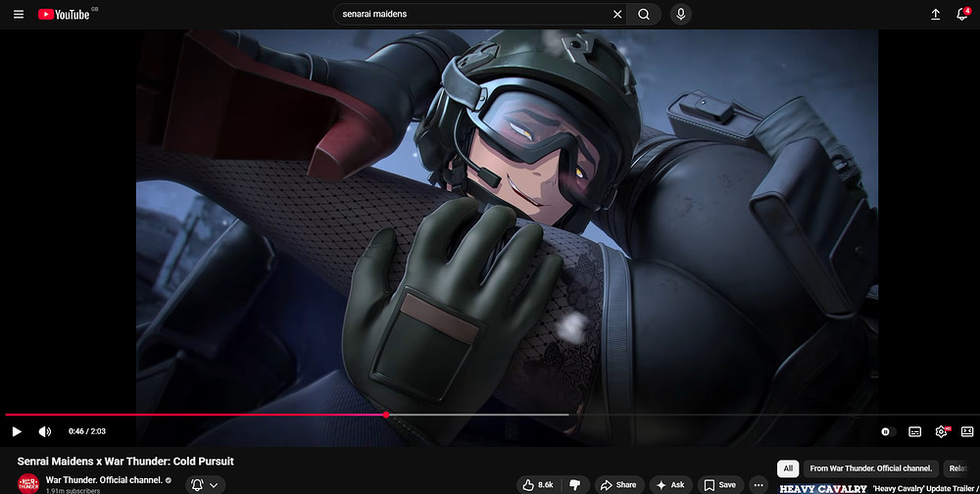Open the upload/create icon in header
980x494 pixels.
935,15
